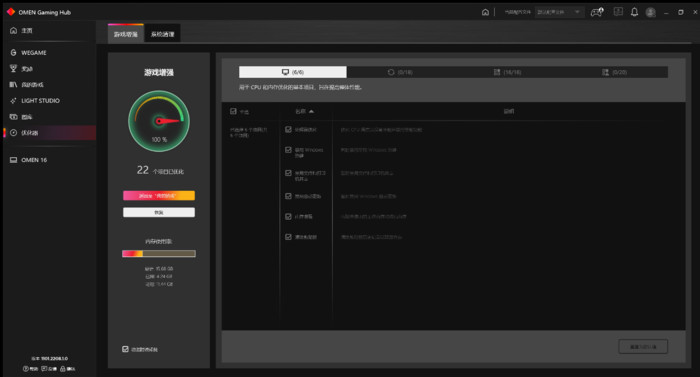This screenshot has height=377, width=700.
Task: Click the button at the bottom right of the list
Action: [x=643, y=347]
